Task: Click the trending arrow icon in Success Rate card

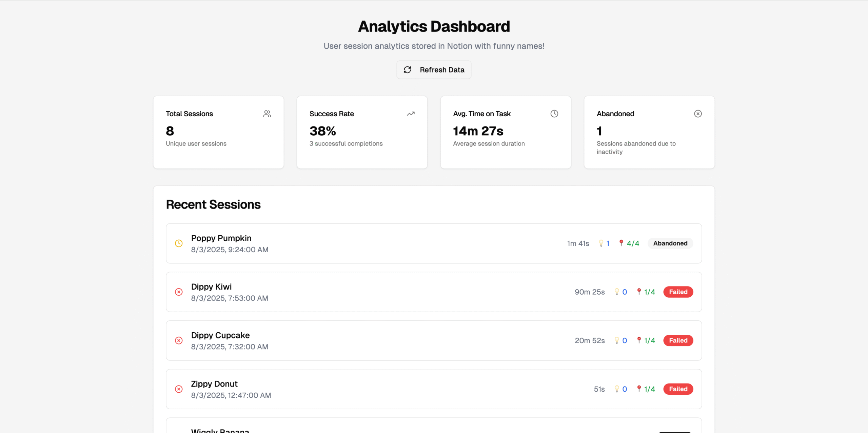Action: pyautogui.click(x=411, y=114)
